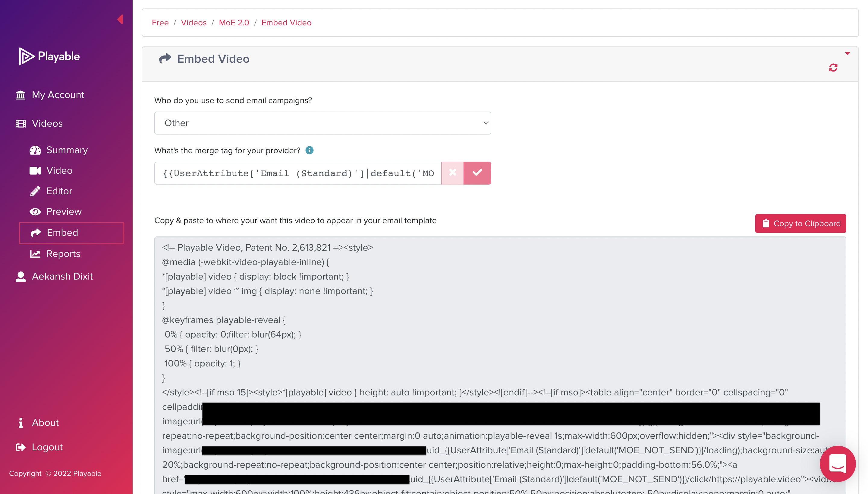Click the Logout exit icon

[x=21, y=447]
